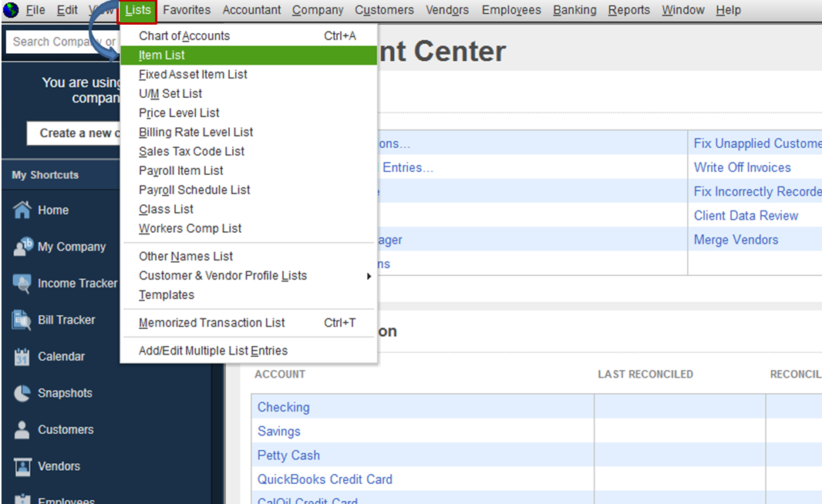The height and width of the screenshot is (504, 822).
Task: Open the Company menu
Action: point(318,10)
